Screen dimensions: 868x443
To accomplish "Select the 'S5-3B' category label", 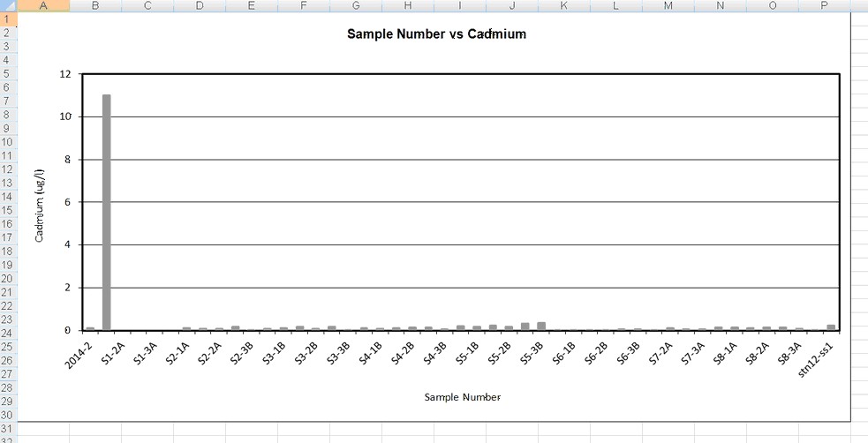I will coord(531,353).
